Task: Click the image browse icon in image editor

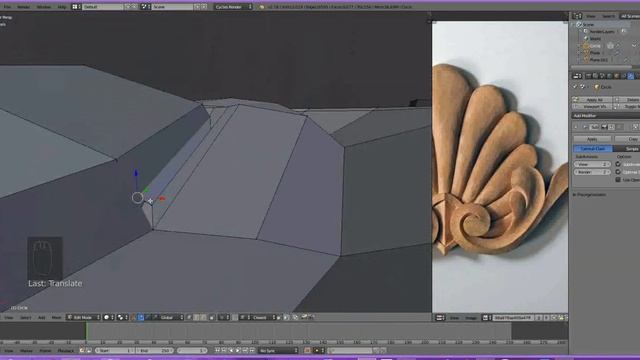Action: click(x=486, y=318)
